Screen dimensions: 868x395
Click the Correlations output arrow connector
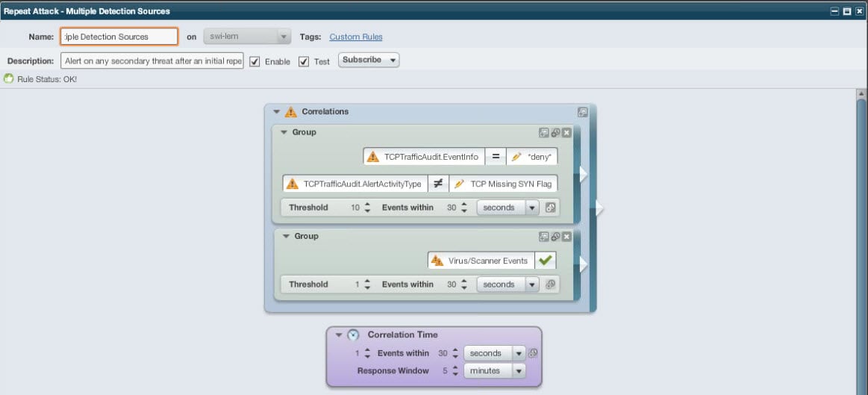(599, 208)
